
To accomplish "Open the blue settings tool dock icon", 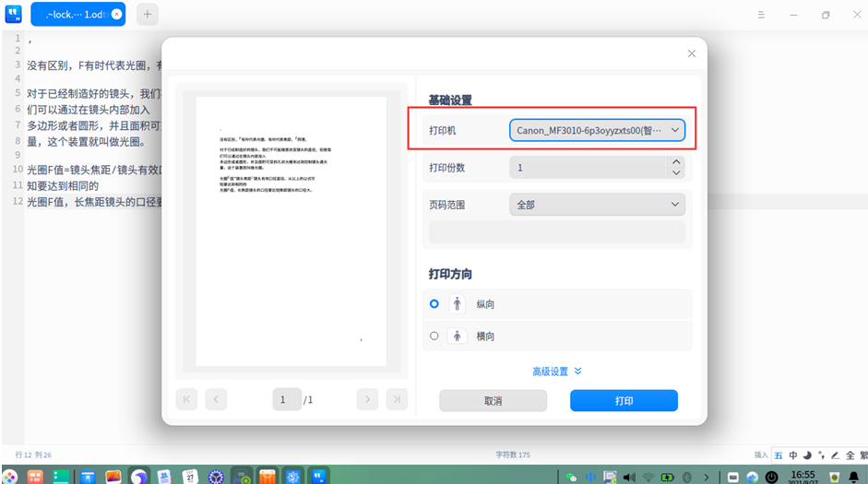I will 292,477.
